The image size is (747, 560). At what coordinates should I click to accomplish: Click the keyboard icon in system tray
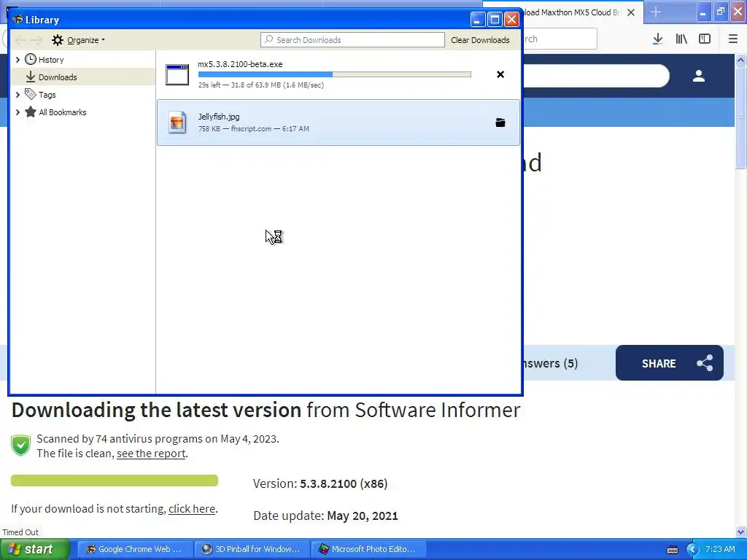673,550
